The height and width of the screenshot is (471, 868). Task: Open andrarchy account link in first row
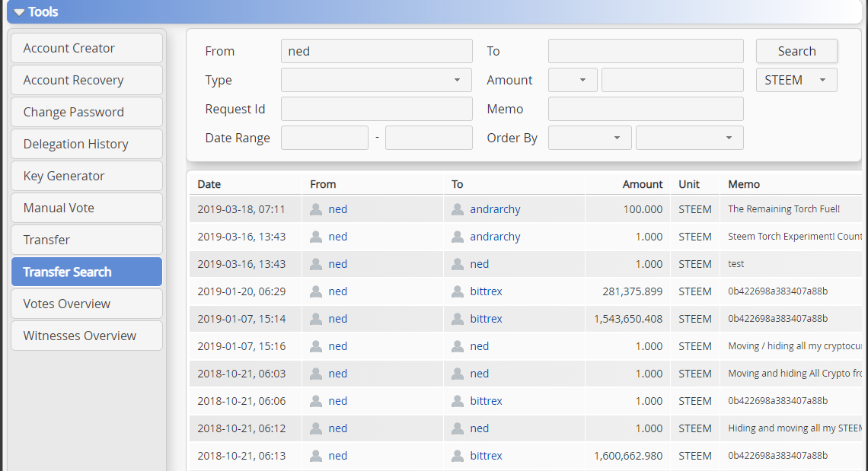(x=495, y=209)
